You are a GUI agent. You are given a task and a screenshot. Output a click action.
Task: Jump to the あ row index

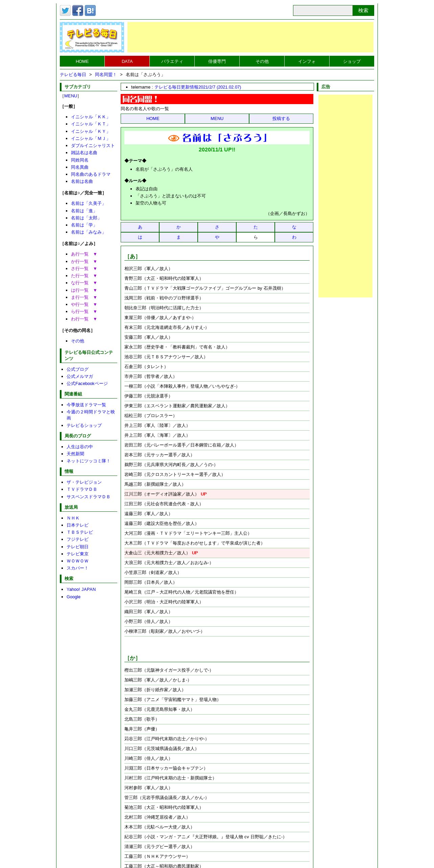(x=140, y=227)
